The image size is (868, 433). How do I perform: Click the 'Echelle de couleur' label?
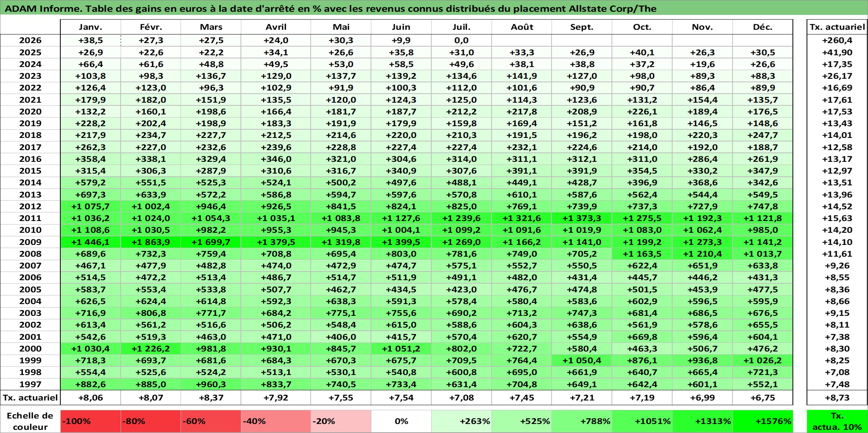[30, 421]
